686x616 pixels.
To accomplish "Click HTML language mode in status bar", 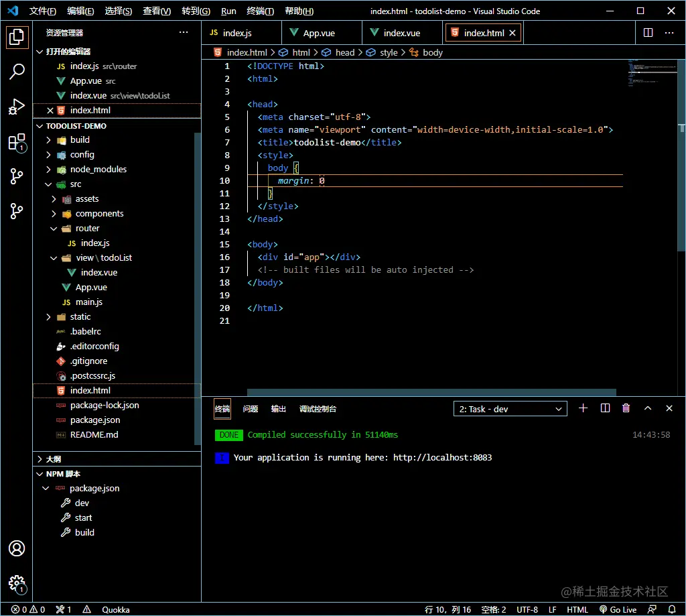I will pos(577,609).
